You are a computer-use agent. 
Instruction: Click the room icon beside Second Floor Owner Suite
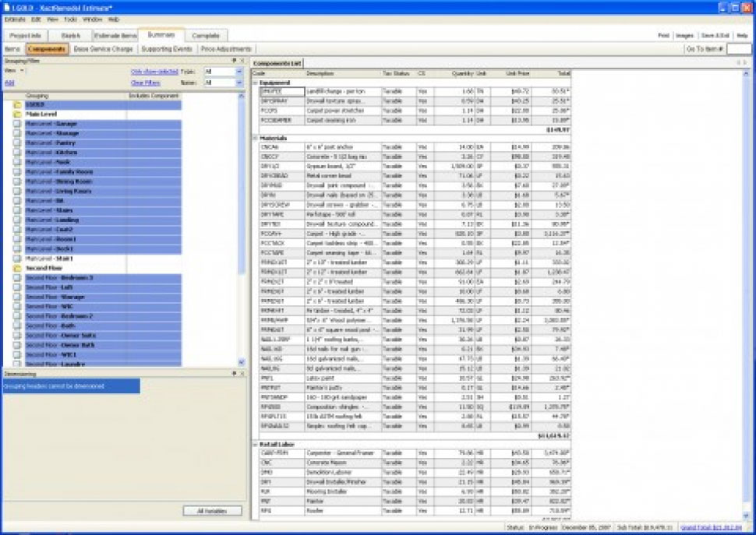click(17, 336)
